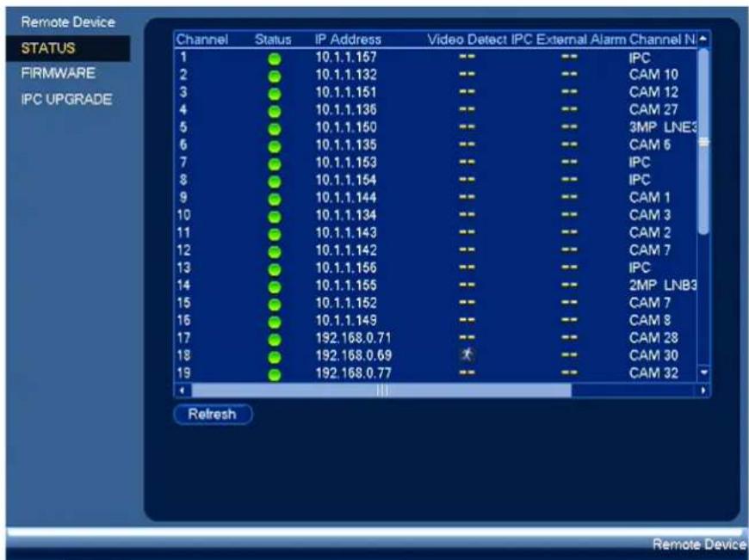This screenshot has width=749, height=560.
Task: Select IP address 10.1.1.144
Action: point(346,198)
